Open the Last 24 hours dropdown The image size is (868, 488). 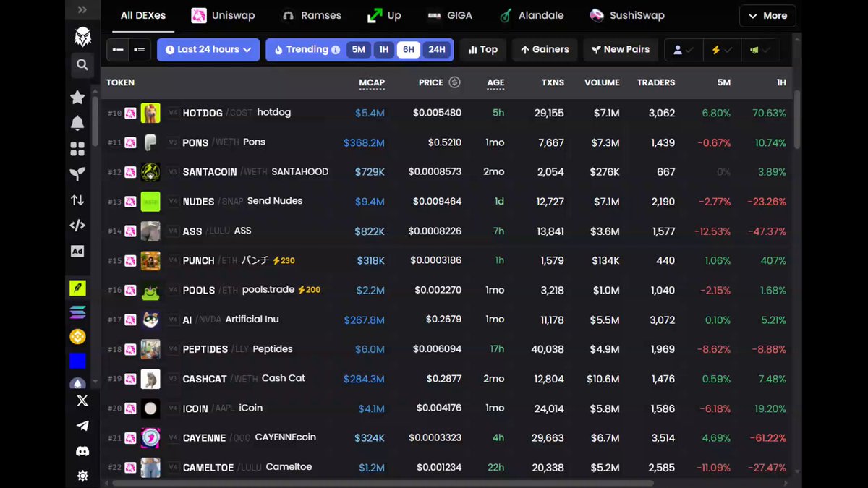tap(208, 50)
